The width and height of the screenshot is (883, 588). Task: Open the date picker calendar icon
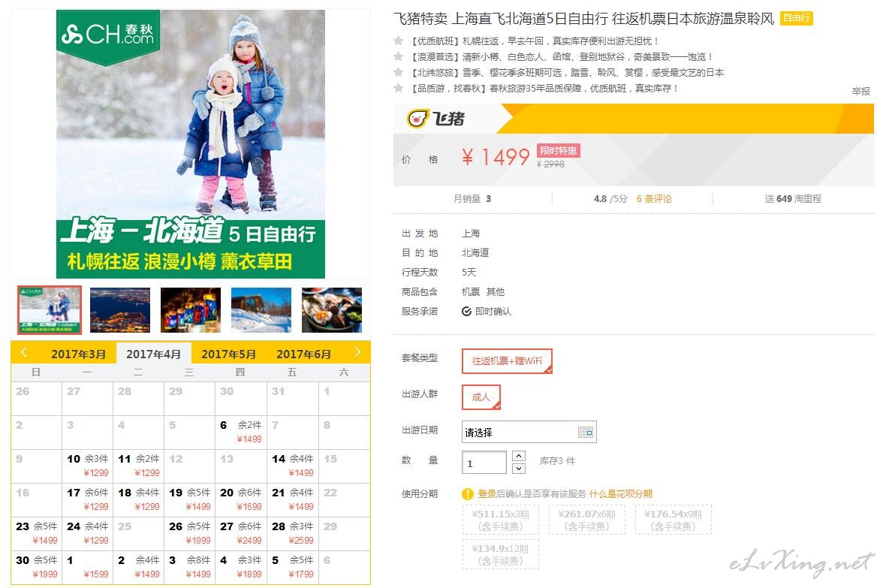tap(586, 433)
